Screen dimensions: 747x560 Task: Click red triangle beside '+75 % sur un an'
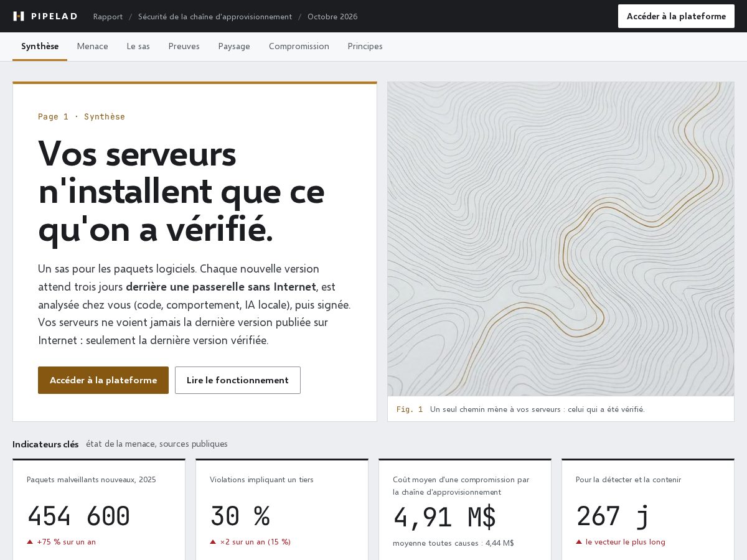(30, 542)
